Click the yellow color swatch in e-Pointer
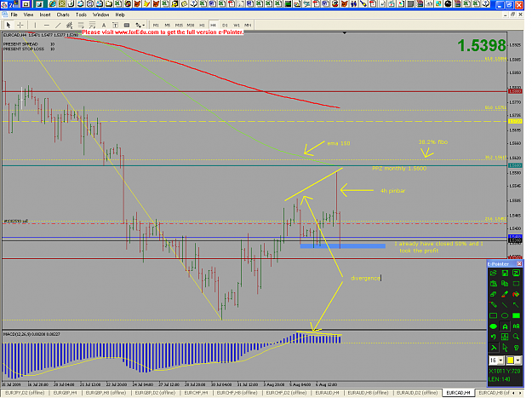Viewport: 532px width, 398px height. point(510,360)
